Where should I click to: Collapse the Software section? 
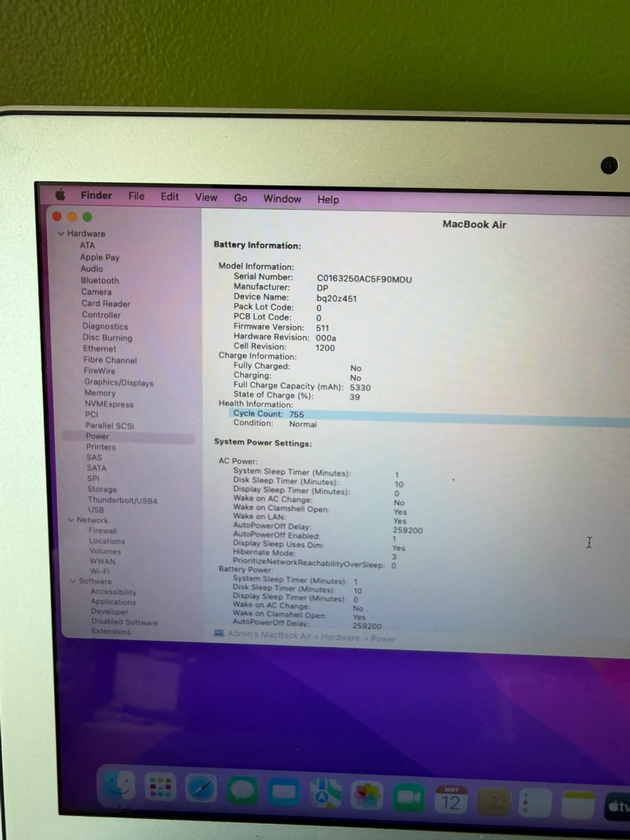[x=73, y=581]
